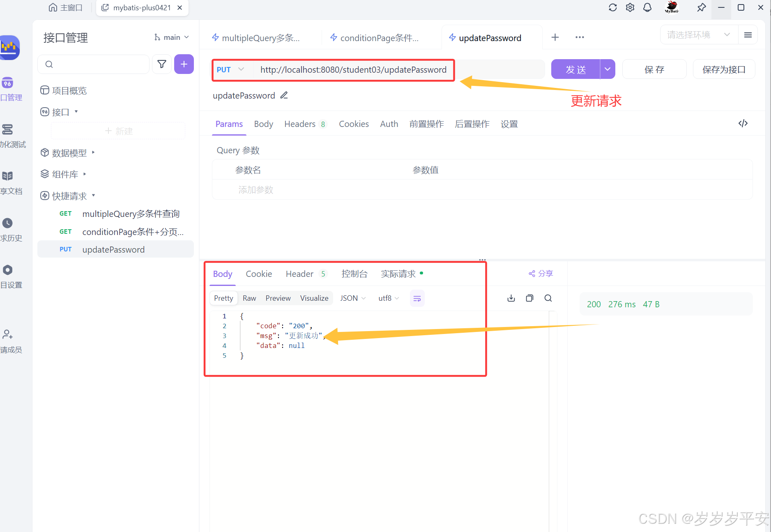The height and width of the screenshot is (532, 771).
Task: Copy the response content
Action: [529, 298]
